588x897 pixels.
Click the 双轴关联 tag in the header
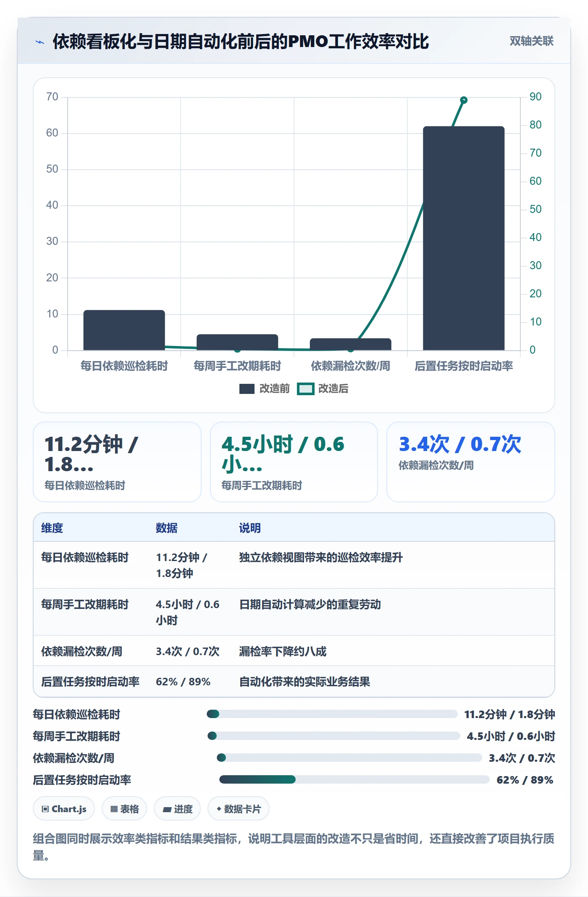[531, 41]
